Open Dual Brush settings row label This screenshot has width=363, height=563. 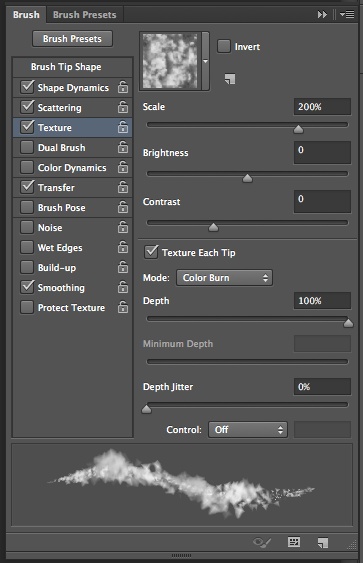click(61, 148)
